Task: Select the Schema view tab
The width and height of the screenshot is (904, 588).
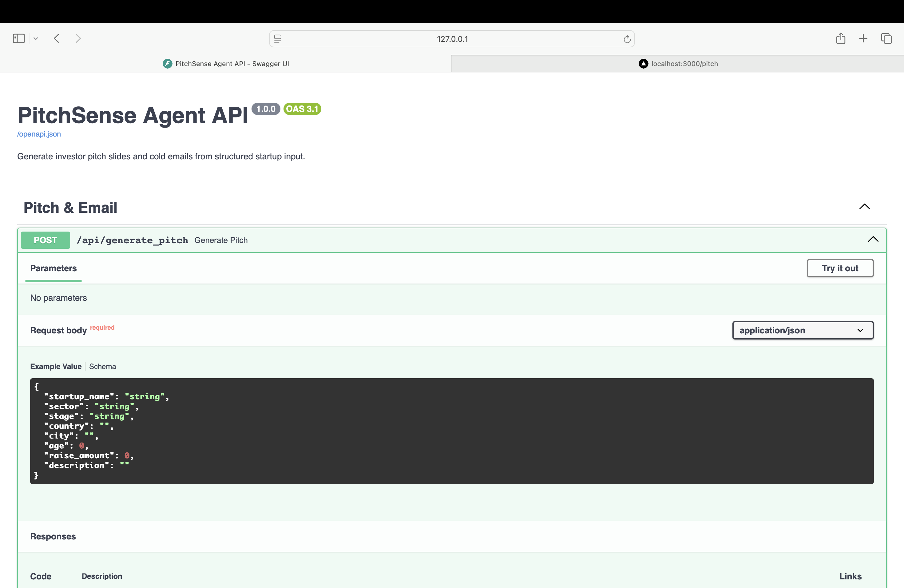Action: click(x=103, y=366)
